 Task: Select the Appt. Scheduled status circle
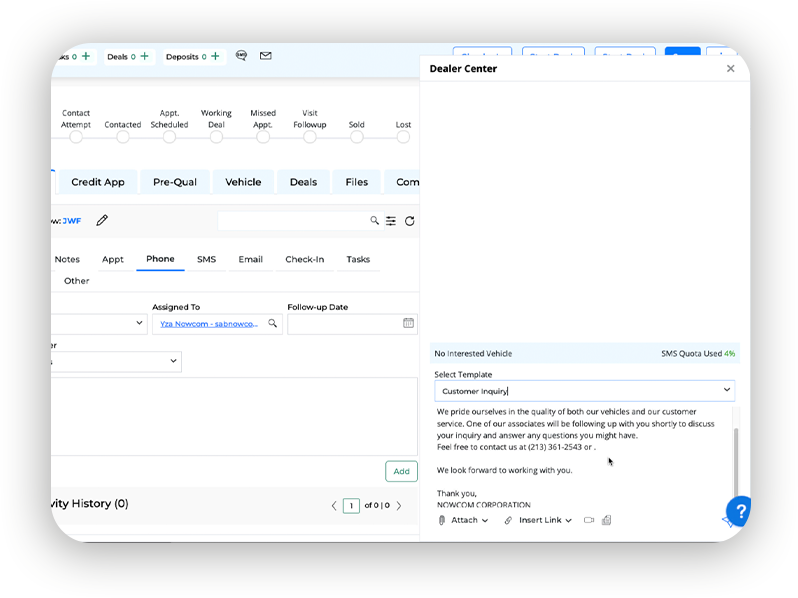[169, 137]
